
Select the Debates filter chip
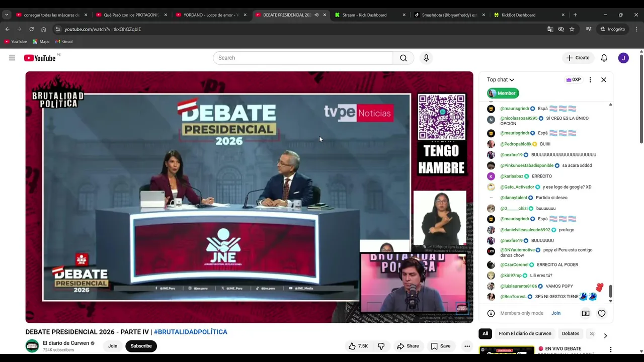pyautogui.click(x=571, y=334)
